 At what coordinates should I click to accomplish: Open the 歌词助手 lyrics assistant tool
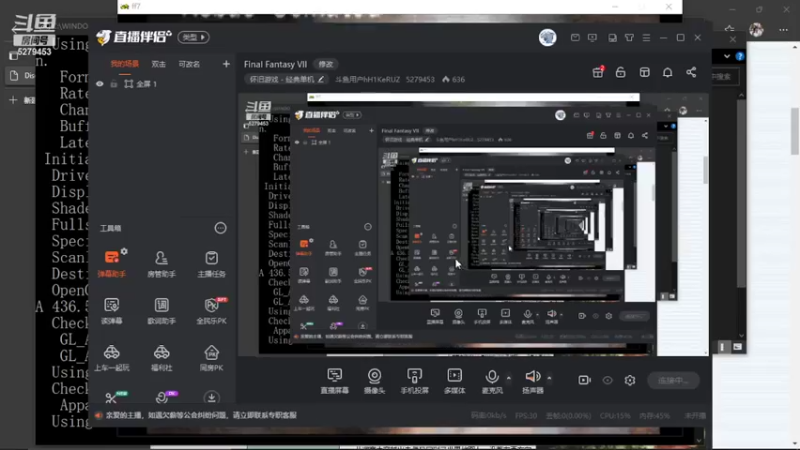[x=161, y=311]
